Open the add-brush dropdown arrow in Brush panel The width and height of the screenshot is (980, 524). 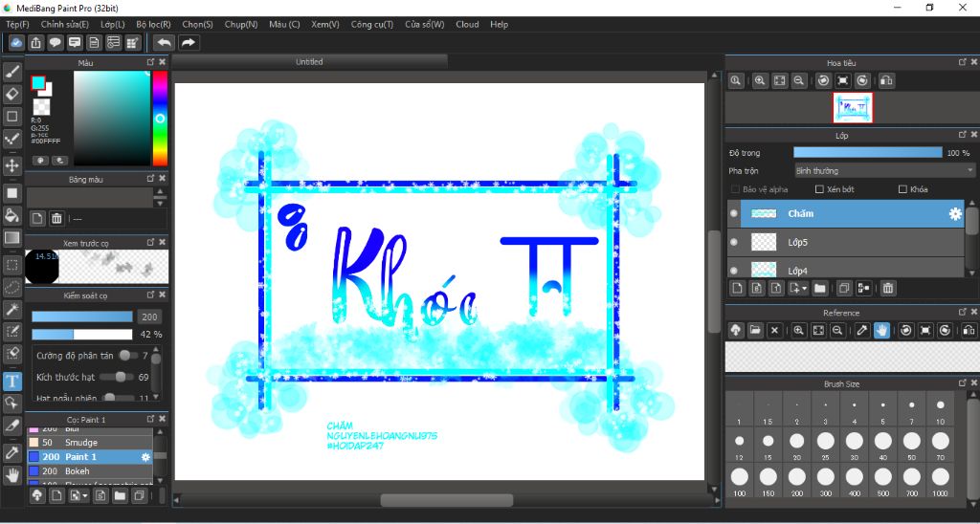coord(85,496)
